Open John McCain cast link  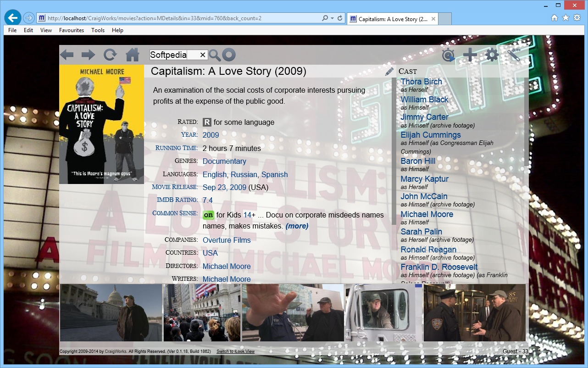(424, 196)
